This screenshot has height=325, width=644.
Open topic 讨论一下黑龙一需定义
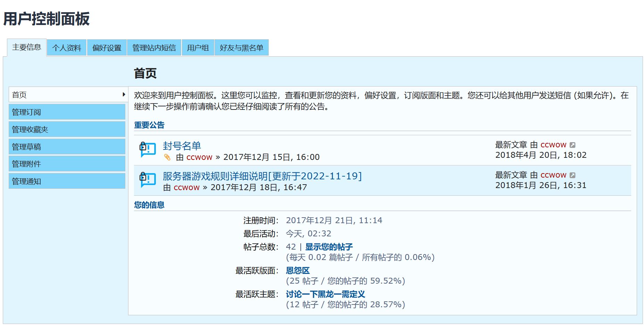(325, 294)
